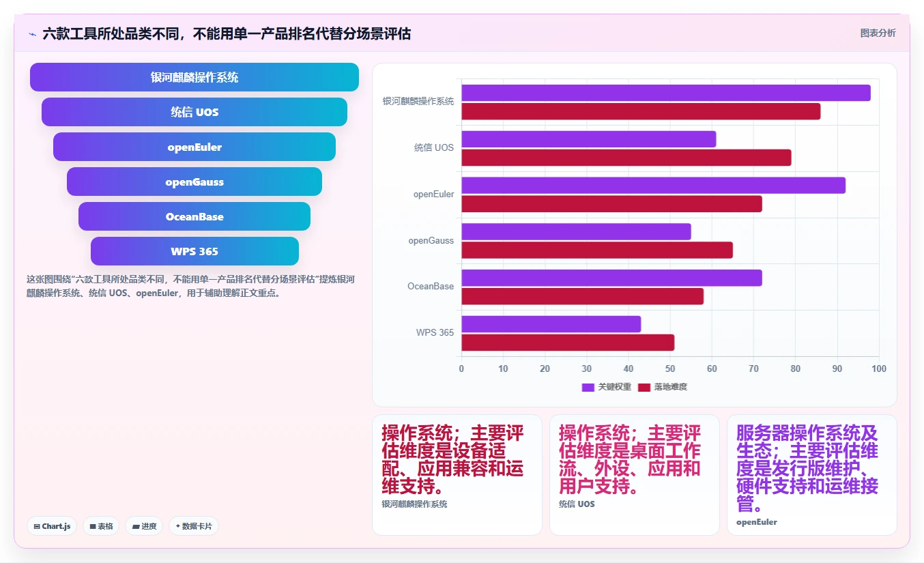
Task: Select the OceanBase funnel bar
Action: point(194,216)
